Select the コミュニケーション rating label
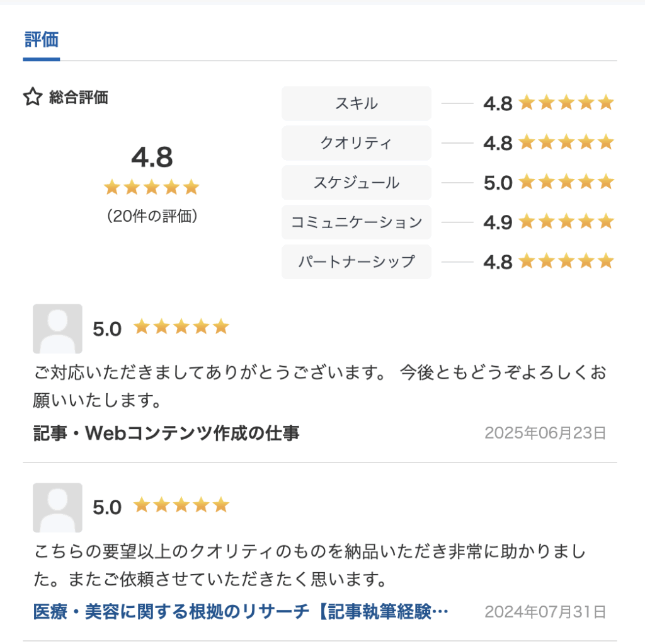 pyautogui.click(x=357, y=222)
